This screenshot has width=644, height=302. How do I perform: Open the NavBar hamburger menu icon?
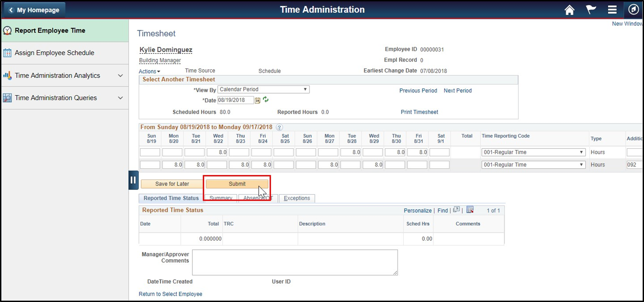click(x=612, y=10)
